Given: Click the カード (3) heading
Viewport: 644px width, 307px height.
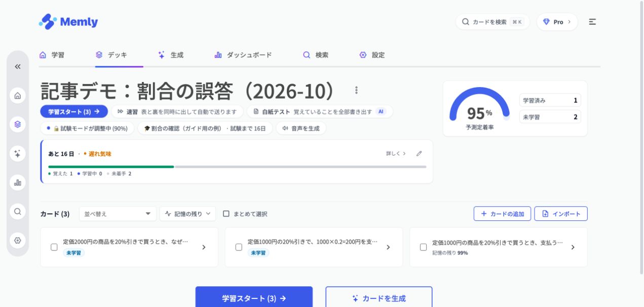Looking at the screenshot, I should [55, 214].
